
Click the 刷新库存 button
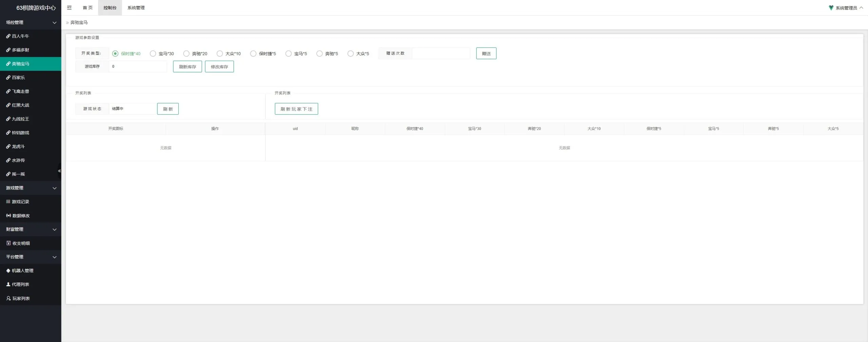(188, 67)
